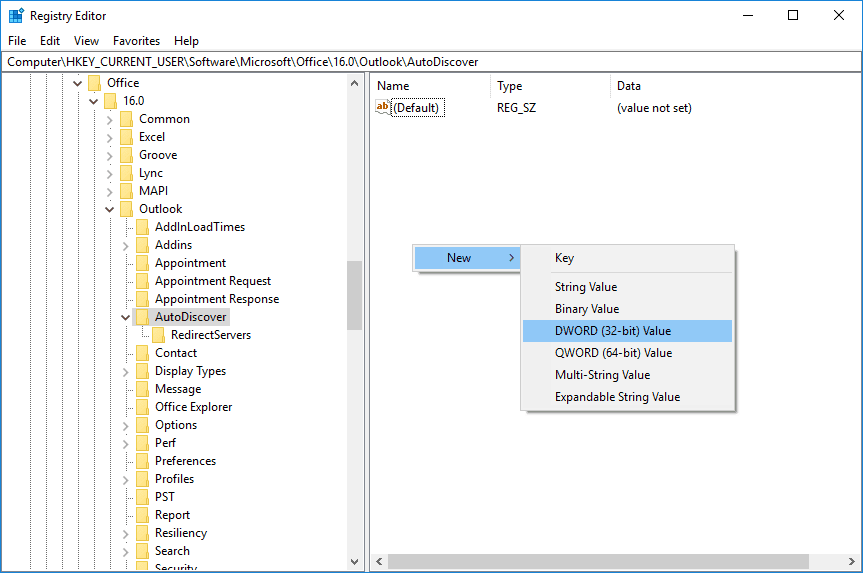
Task: Click the Profiles folder icon
Action: tap(142, 479)
